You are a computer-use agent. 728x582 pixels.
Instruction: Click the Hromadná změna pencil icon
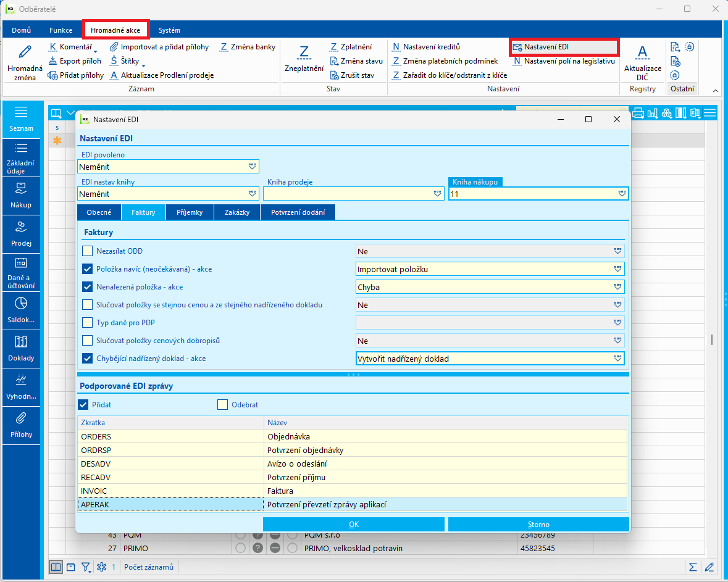[x=25, y=52]
